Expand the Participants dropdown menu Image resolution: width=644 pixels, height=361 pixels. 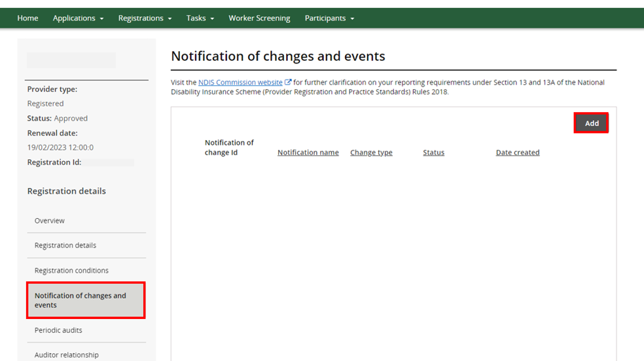coord(329,18)
